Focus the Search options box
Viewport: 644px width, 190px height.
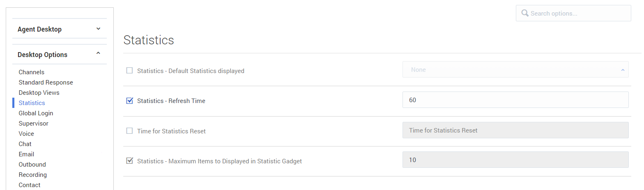573,13
